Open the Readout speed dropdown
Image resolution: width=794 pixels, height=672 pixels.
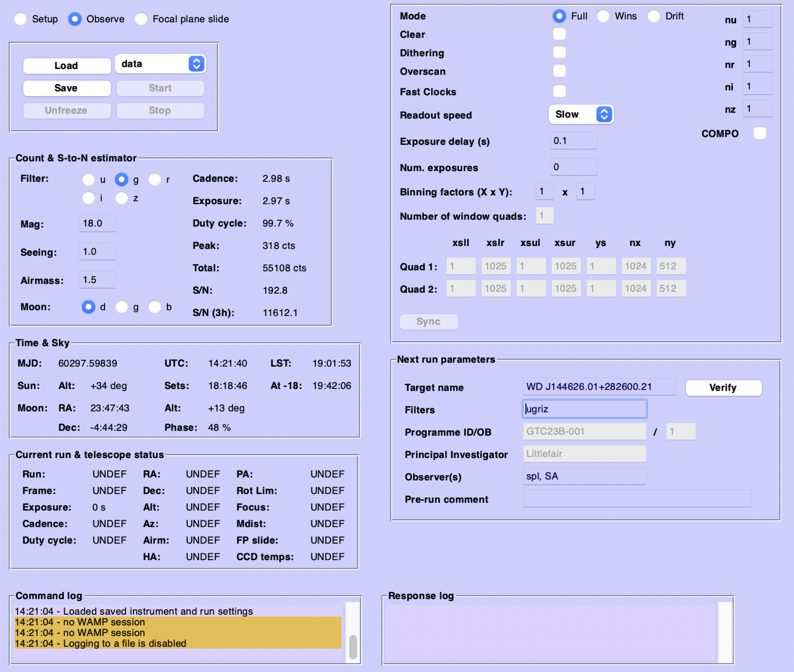pos(581,114)
